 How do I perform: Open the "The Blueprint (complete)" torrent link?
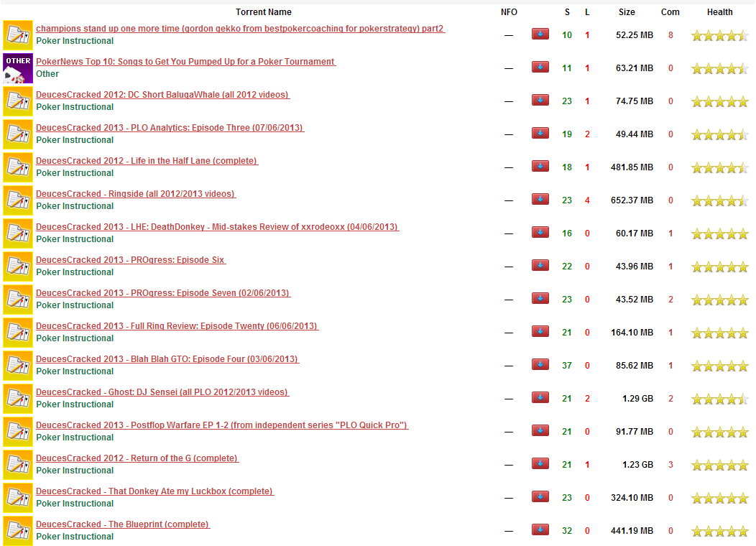tap(123, 524)
